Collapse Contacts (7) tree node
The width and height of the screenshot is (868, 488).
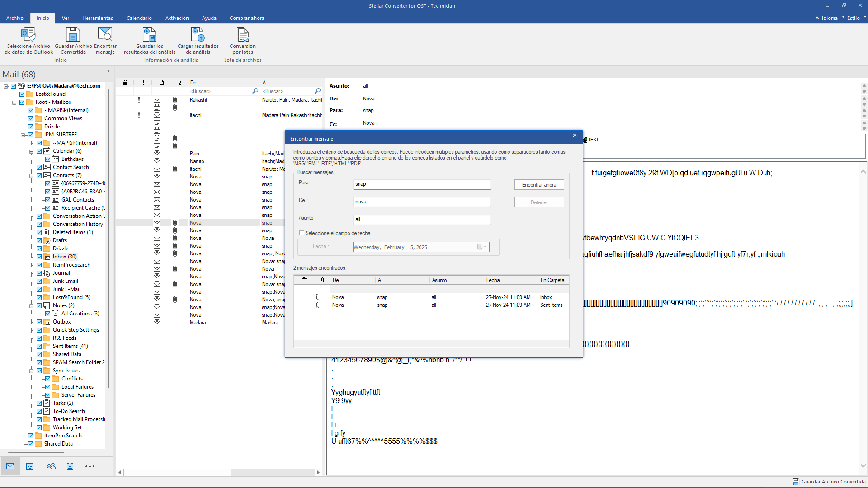click(x=32, y=175)
